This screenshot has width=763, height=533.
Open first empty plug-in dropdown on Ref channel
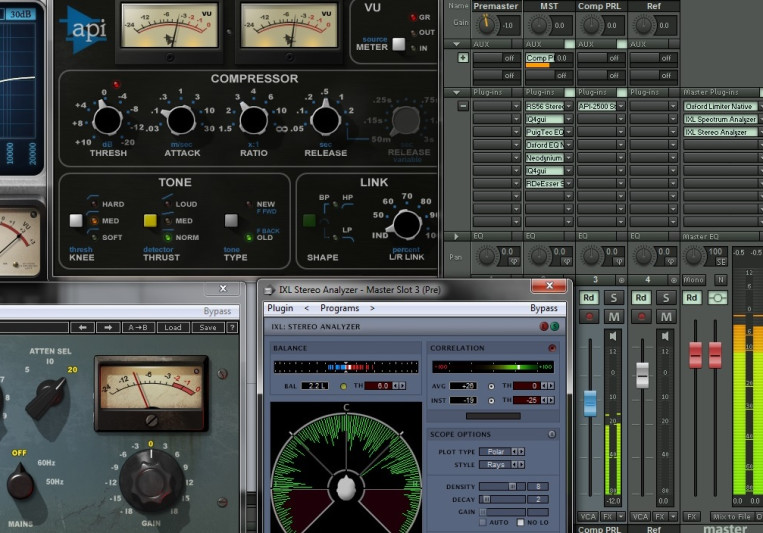673,106
